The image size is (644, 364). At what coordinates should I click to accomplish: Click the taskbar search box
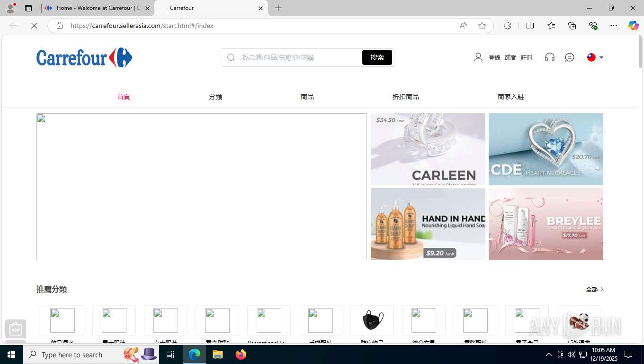tap(91, 355)
